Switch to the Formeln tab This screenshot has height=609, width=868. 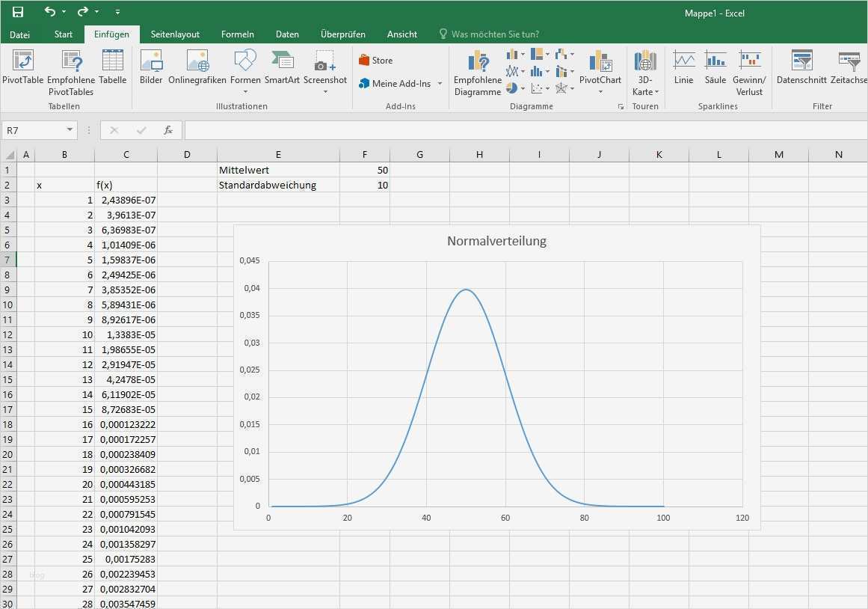click(x=237, y=34)
